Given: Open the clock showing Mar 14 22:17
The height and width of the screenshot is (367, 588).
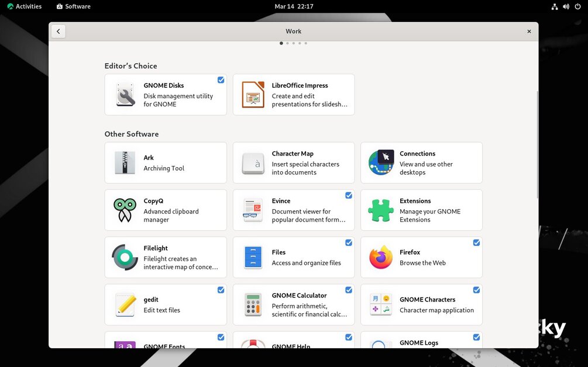Looking at the screenshot, I should [x=294, y=6].
